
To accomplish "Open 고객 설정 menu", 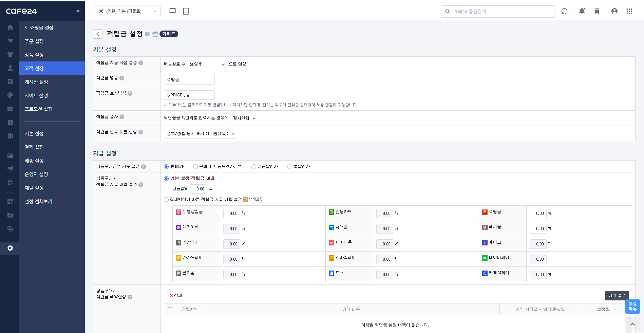I will pyautogui.click(x=34, y=68).
